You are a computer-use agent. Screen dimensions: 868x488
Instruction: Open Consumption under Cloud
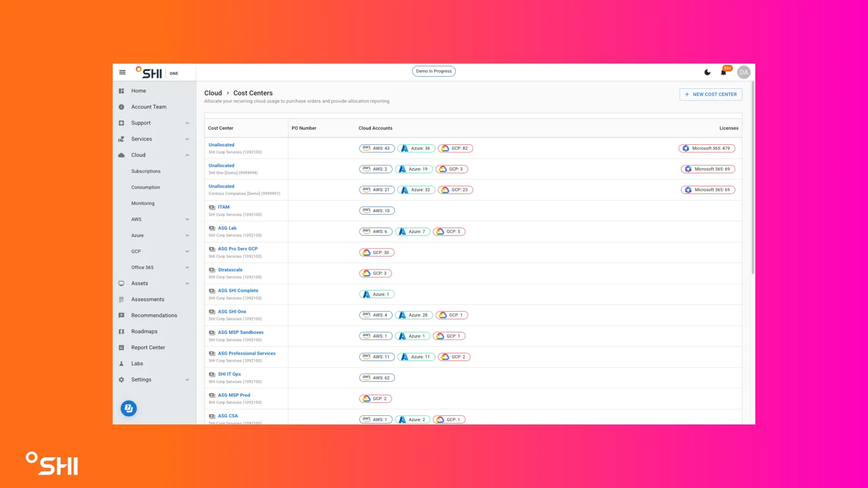tap(145, 187)
